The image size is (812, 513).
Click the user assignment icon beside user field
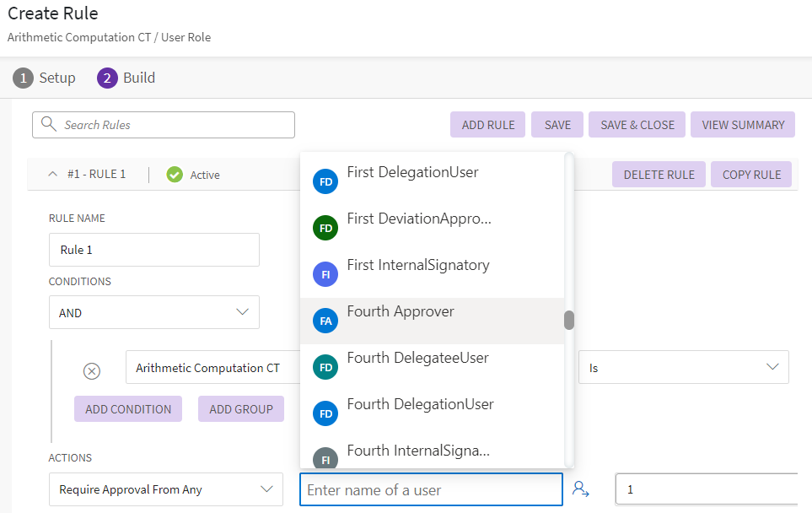pos(580,489)
